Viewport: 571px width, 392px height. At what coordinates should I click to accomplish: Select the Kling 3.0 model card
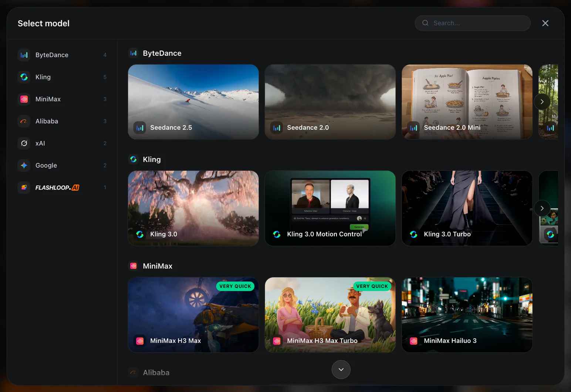pyautogui.click(x=193, y=208)
